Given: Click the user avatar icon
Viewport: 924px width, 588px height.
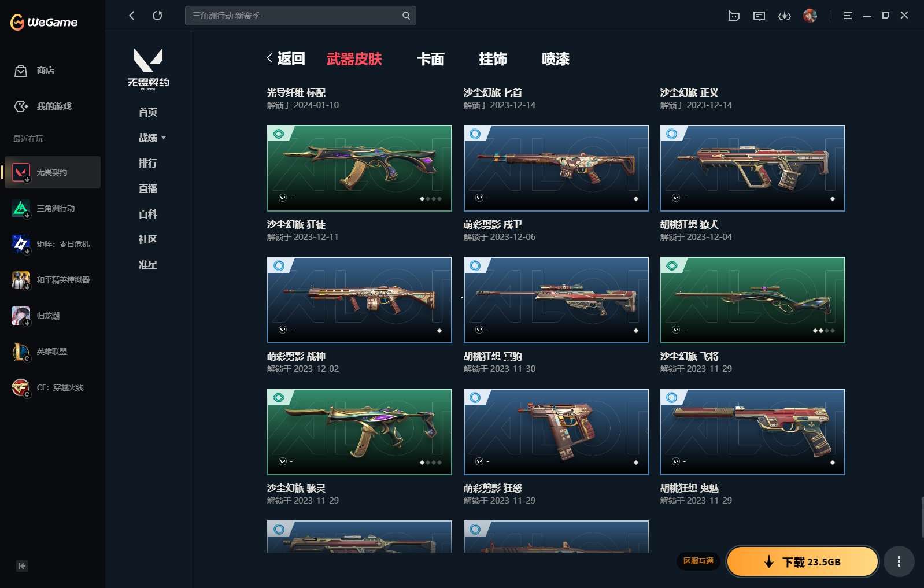Looking at the screenshot, I should [x=810, y=16].
